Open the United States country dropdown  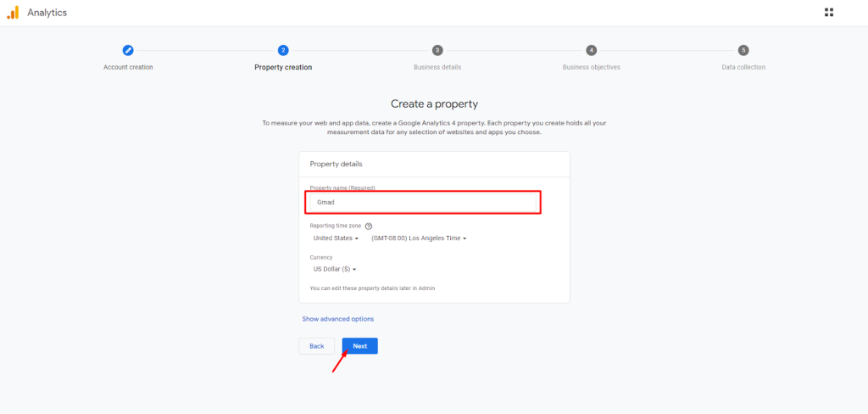click(336, 238)
